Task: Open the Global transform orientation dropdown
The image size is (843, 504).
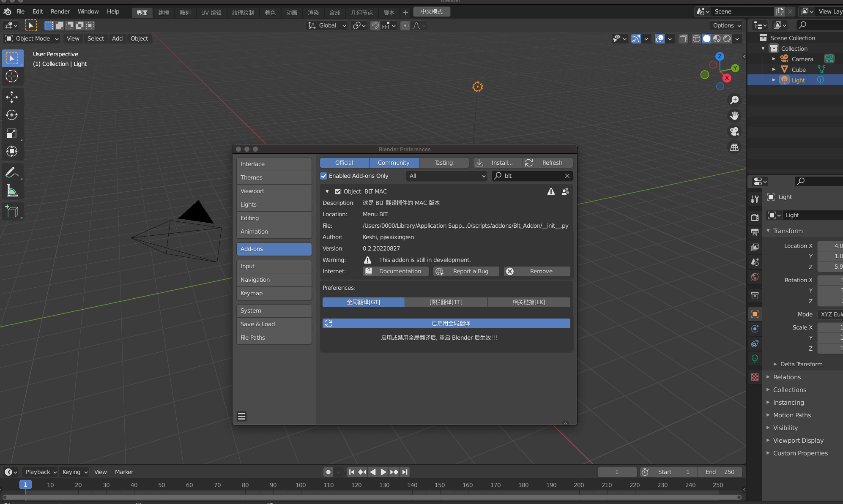Action: pos(327,25)
